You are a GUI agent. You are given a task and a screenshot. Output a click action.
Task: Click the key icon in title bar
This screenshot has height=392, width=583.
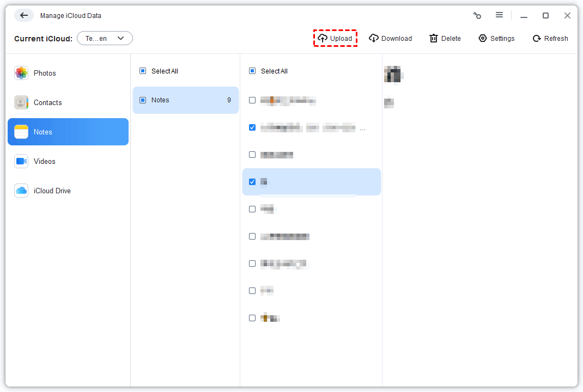tap(477, 16)
